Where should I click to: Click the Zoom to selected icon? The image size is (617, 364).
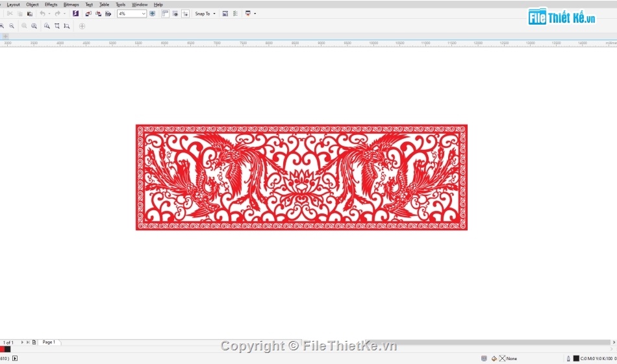tap(25, 26)
